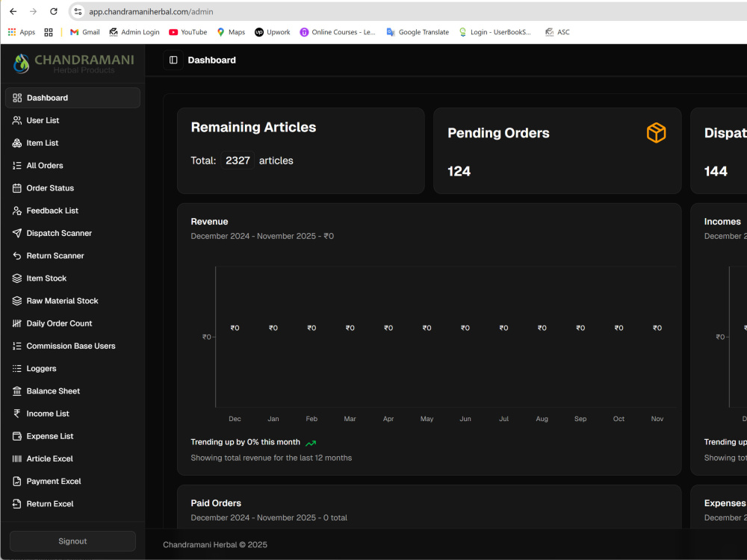
Task: Click the Raw Material Stock layers icon
Action: 17,301
